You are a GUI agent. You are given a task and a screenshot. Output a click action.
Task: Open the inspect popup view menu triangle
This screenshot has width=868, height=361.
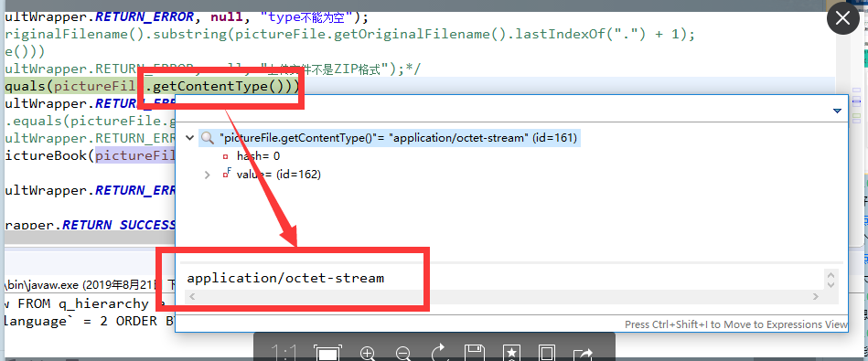tap(838, 111)
